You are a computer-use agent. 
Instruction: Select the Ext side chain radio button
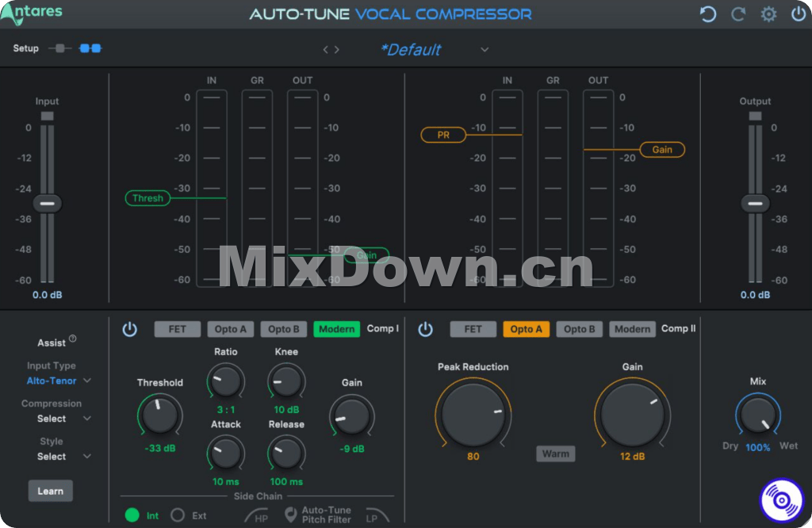coord(178,515)
